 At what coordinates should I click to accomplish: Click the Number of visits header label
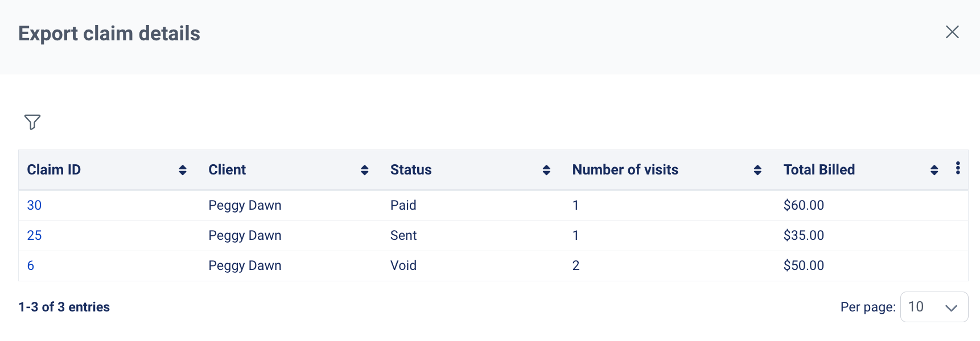(x=625, y=170)
